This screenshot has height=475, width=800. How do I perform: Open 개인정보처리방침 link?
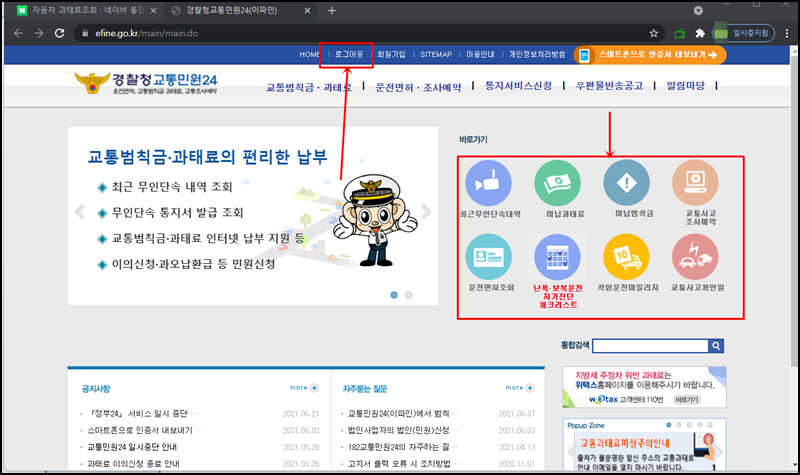[537, 54]
